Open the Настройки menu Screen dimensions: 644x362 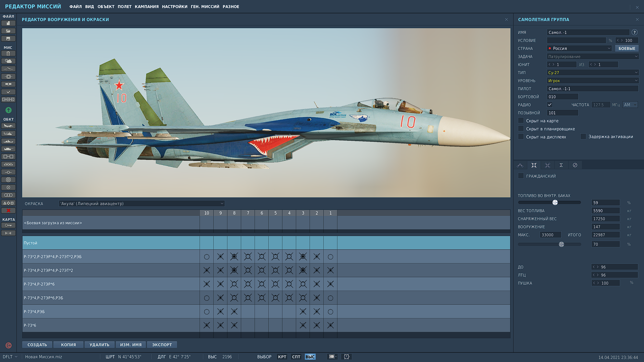(175, 6)
